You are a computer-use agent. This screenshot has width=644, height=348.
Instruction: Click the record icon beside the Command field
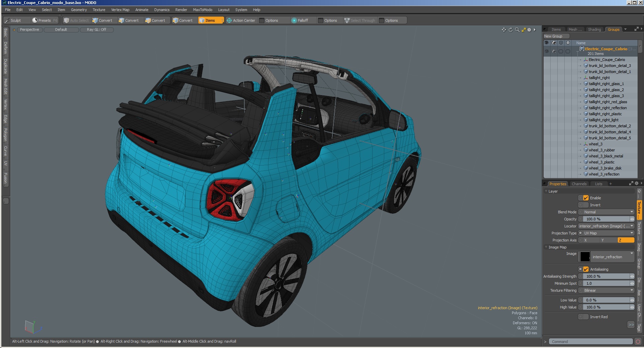638,342
